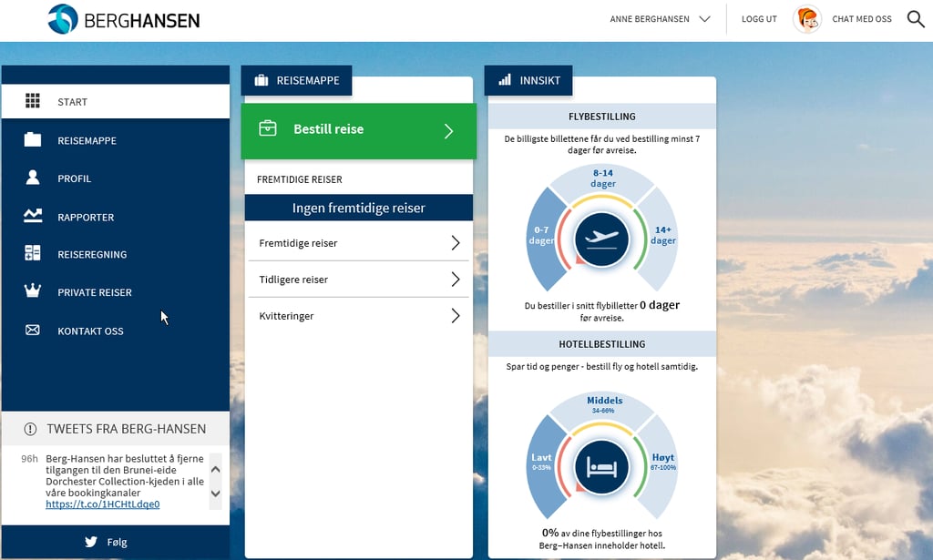Click the 14+ dager gauge segment
933x560 pixels.
coord(662,239)
